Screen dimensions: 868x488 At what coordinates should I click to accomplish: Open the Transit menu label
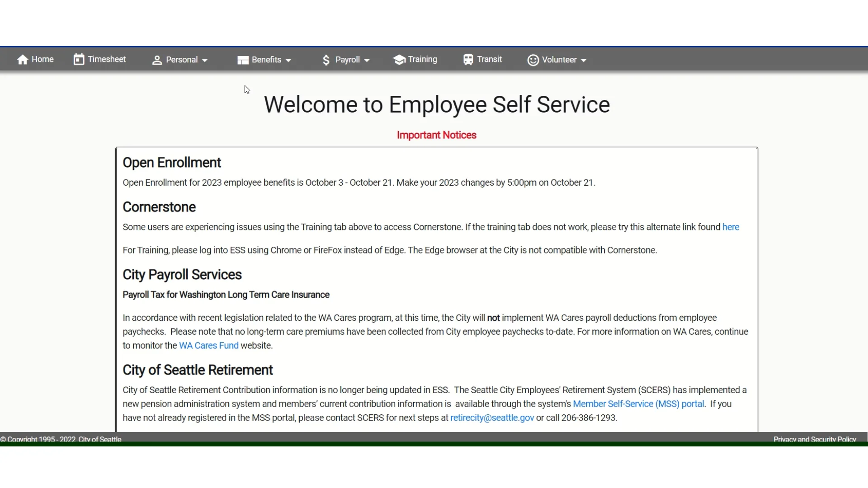point(489,59)
